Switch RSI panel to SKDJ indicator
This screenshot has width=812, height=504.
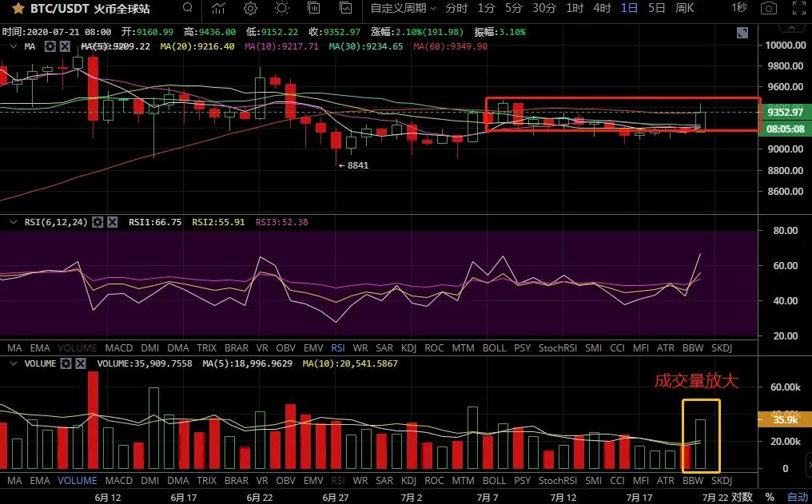tap(722, 347)
